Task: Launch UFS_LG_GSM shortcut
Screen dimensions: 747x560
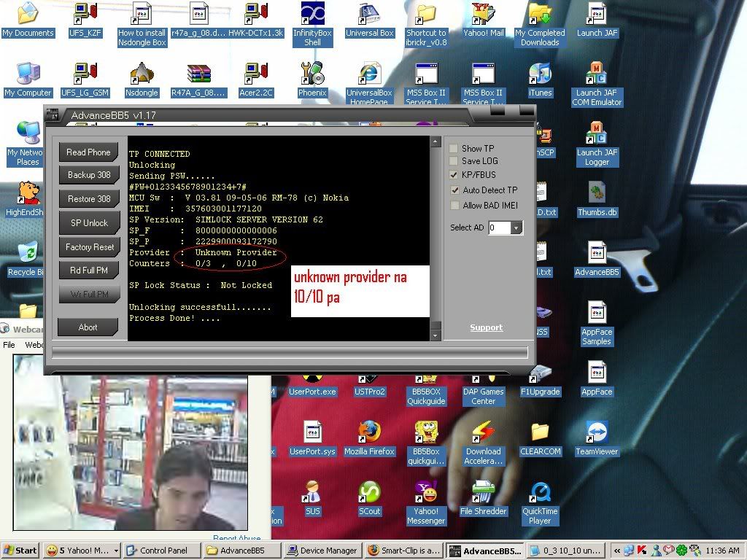Action: click(x=85, y=80)
